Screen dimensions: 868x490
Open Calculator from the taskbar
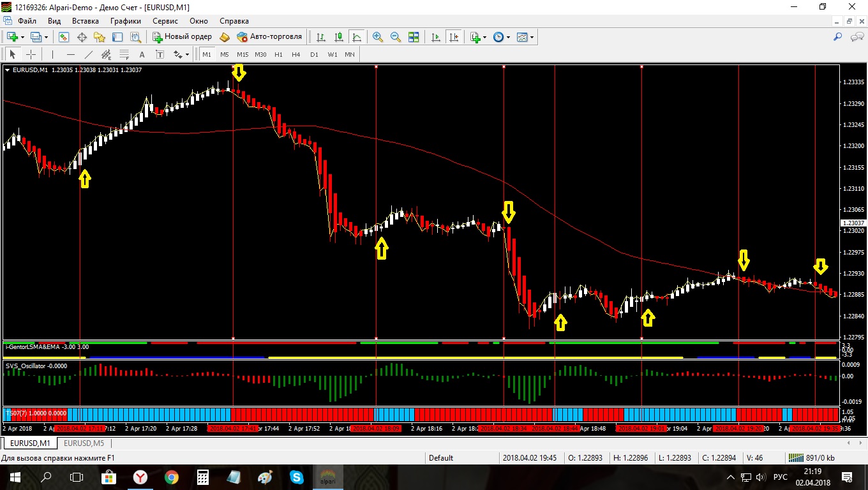[203, 477]
